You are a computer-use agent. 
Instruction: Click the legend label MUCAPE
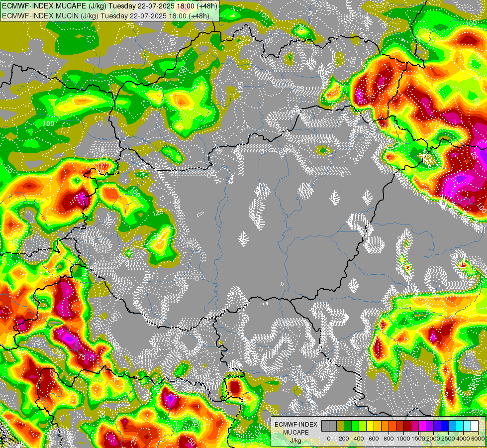click(296, 433)
